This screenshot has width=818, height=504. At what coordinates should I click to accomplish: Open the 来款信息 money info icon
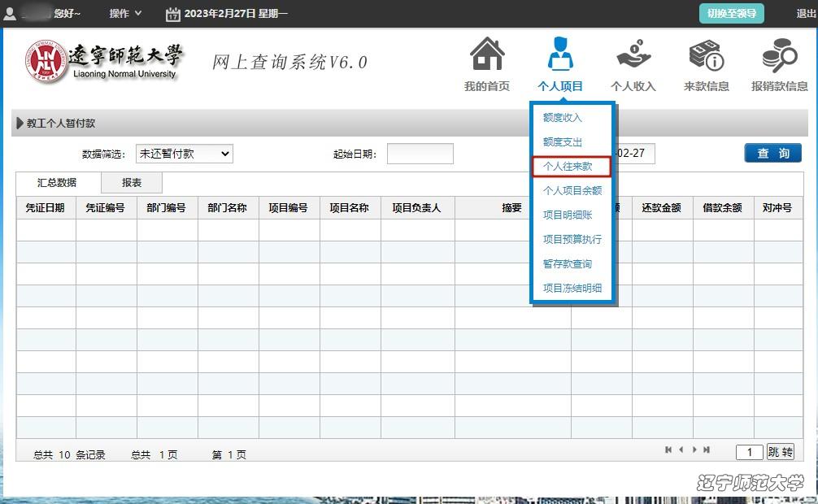pos(706,55)
